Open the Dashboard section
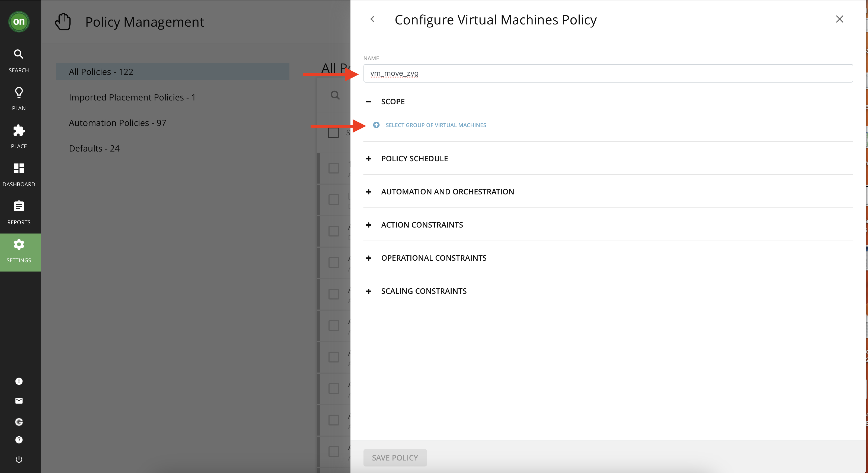868x473 pixels. (x=19, y=175)
